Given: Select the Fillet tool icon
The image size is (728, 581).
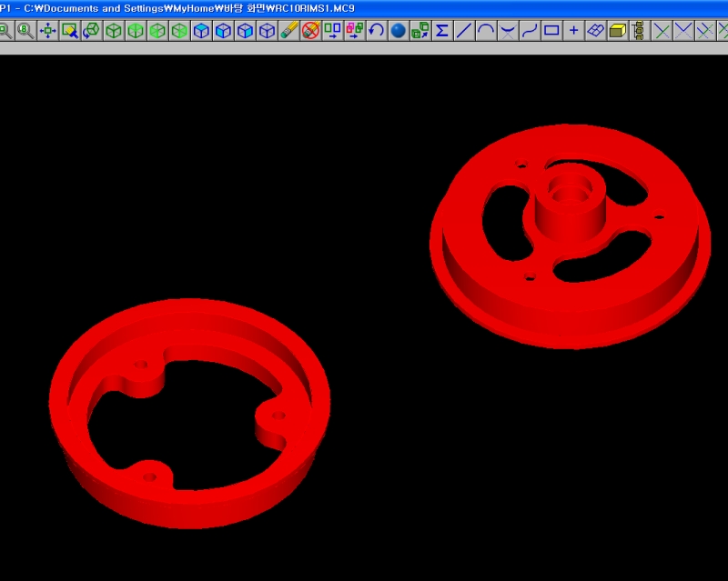Looking at the screenshot, I should pos(508,31).
